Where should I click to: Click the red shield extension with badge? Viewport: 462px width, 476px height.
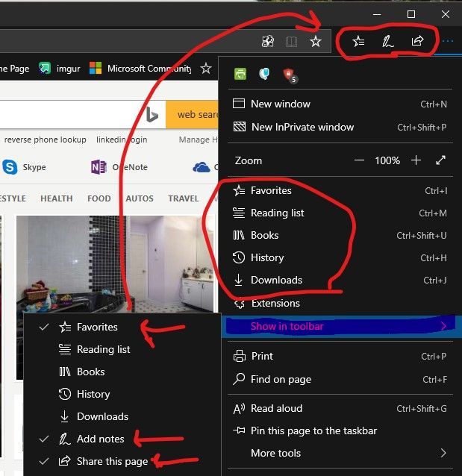click(290, 75)
